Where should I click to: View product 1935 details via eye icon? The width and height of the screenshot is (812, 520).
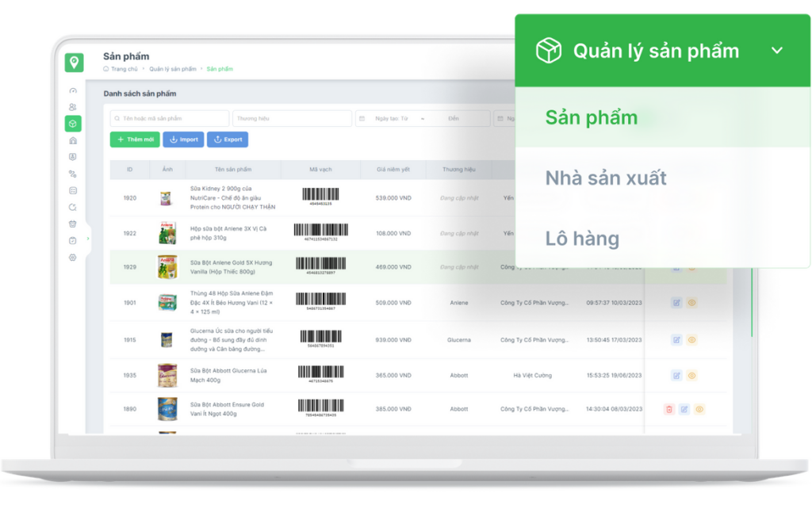coord(691,376)
